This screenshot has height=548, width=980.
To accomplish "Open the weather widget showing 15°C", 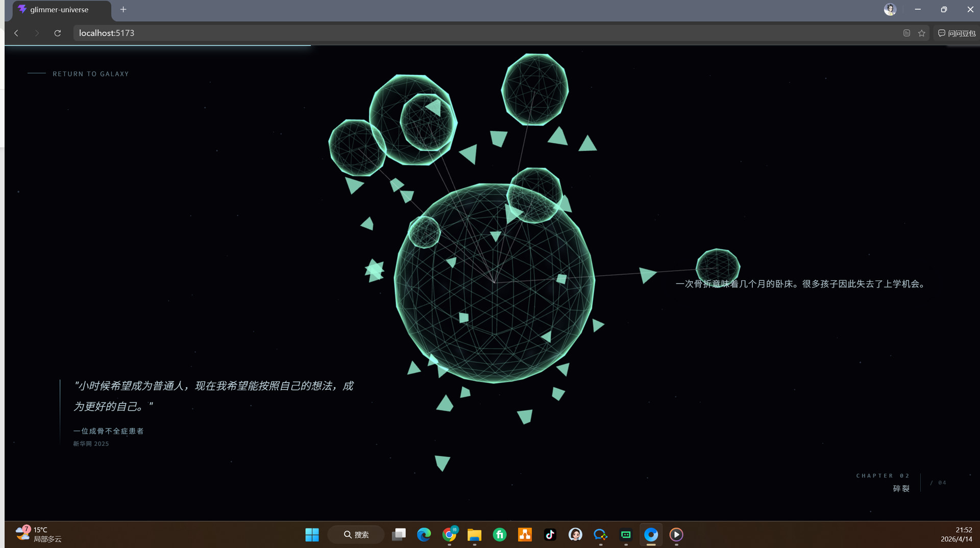I will pos(39,534).
